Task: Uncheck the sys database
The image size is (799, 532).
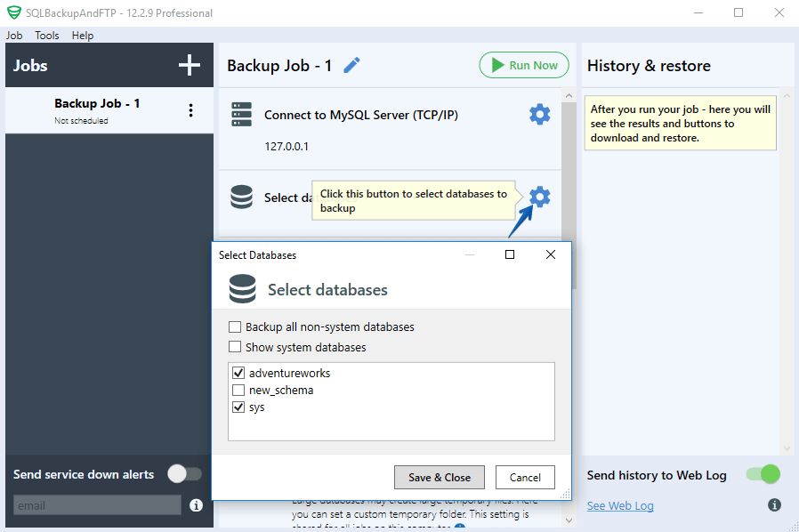Action: point(238,407)
